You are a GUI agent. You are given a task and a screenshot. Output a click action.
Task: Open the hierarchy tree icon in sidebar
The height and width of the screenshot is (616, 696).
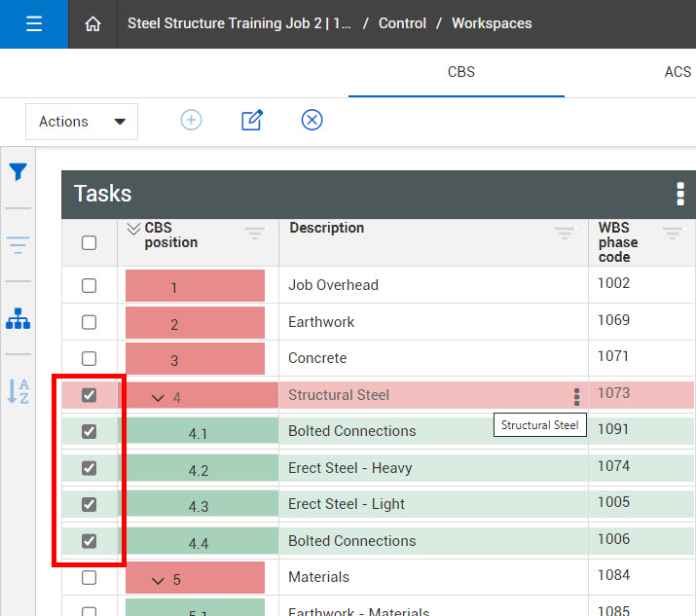[18, 318]
